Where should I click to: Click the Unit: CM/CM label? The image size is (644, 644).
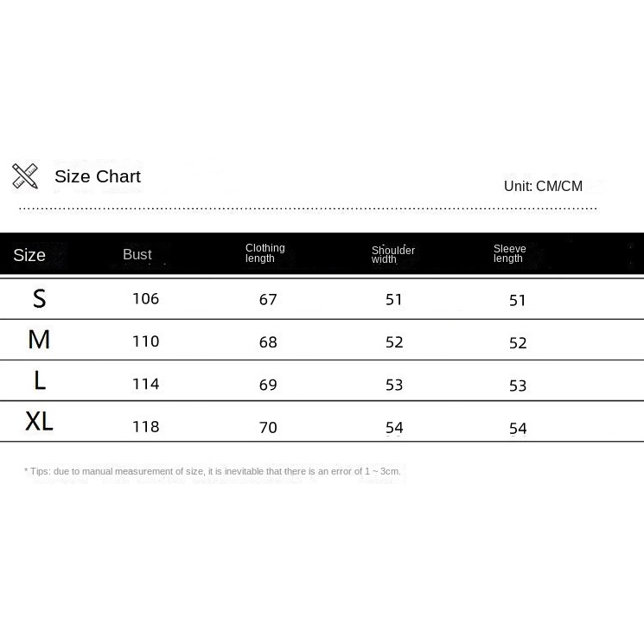543,186
